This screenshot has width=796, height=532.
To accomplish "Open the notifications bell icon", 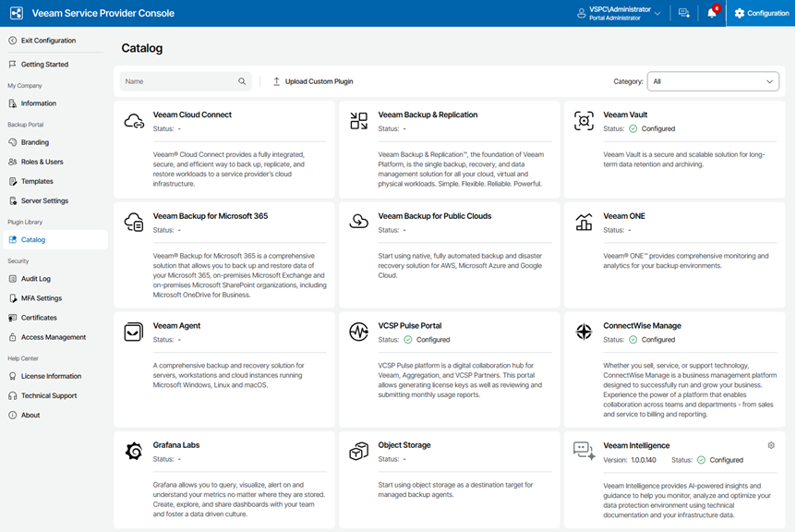I will tap(712, 13).
